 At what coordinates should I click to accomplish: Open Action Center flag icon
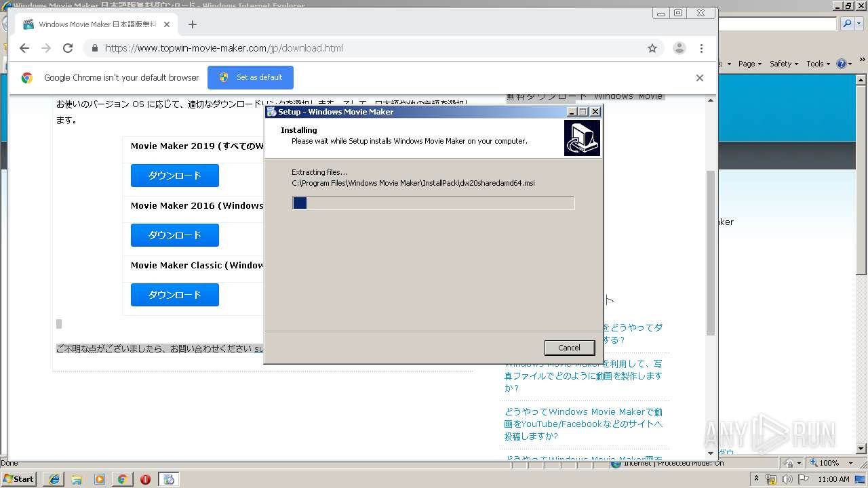803,479
